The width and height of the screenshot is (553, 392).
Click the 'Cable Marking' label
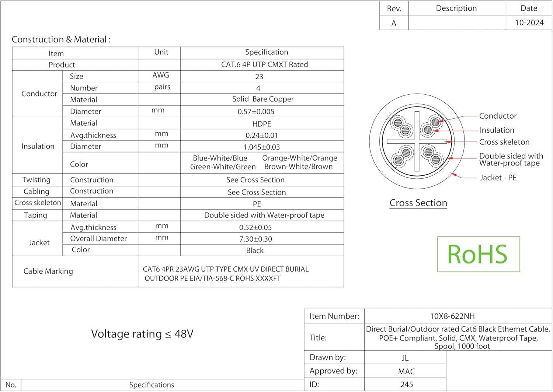48,271
